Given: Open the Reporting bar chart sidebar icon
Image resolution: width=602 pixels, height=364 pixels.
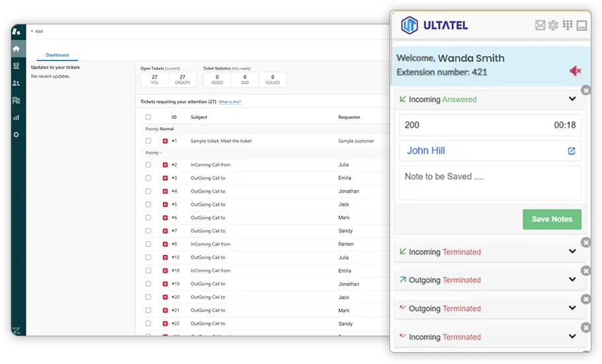Looking at the screenshot, I should click(x=17, y=117).
